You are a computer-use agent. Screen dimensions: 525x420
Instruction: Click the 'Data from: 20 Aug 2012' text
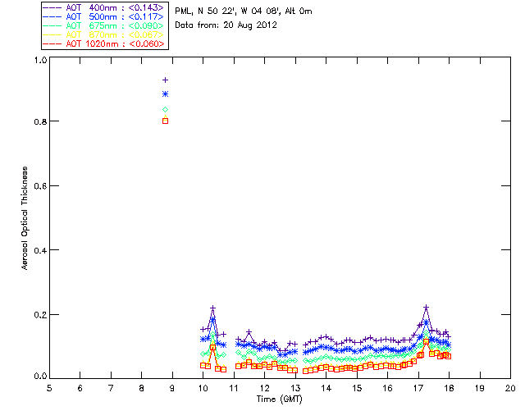(226, 25)
